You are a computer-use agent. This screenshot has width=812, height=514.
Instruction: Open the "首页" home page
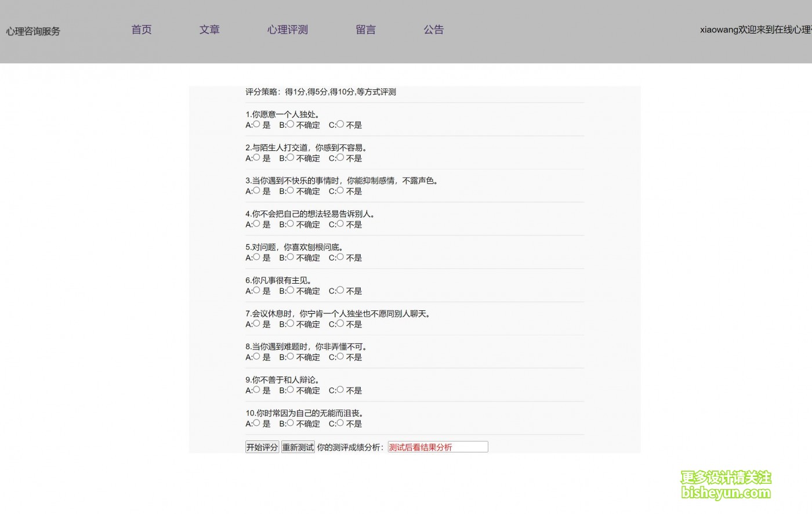[x=142, y=30]
